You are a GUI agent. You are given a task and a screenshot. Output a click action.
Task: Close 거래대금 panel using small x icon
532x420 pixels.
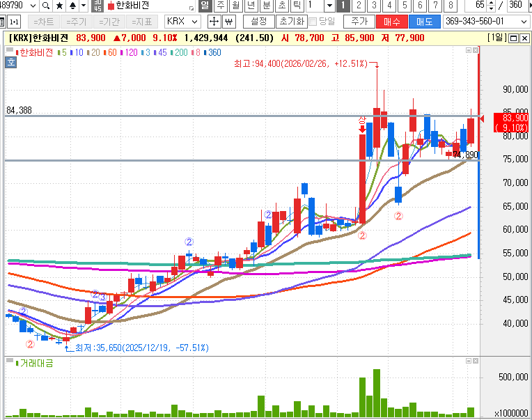[476, 361]
